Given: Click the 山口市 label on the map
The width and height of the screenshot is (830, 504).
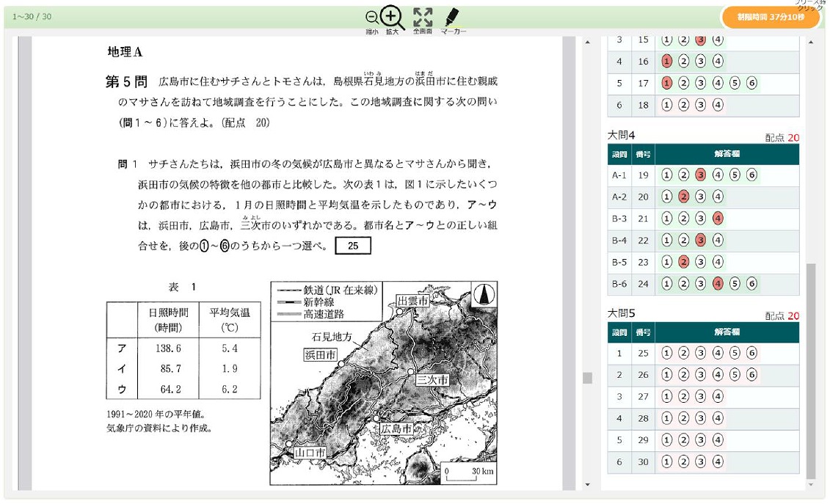Looking at the screenshot, I should click(x=310, y=453).
